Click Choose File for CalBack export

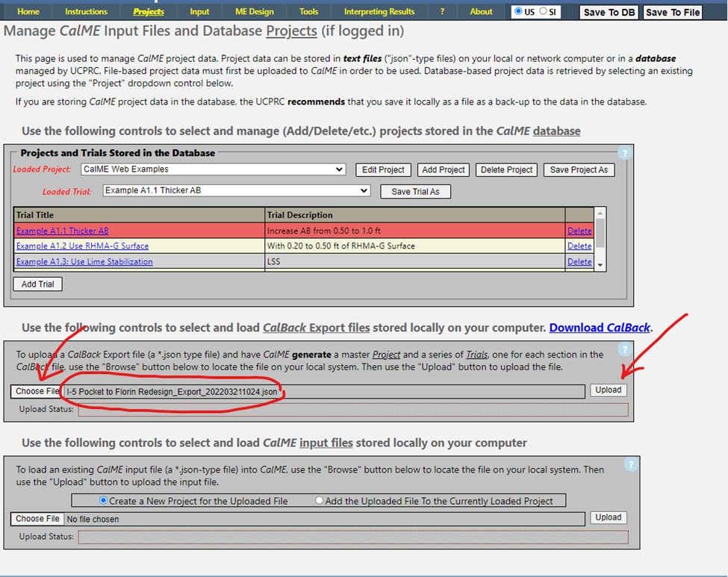(37, 391)
